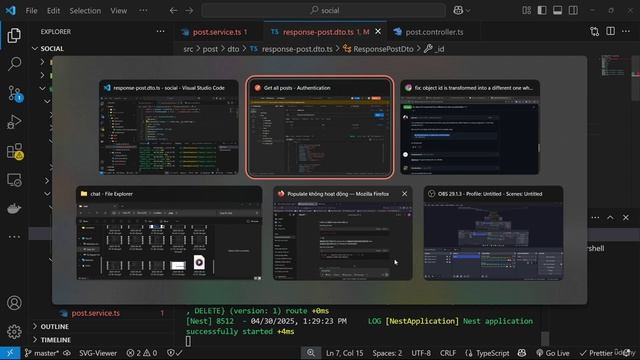Change file encoding UTF-8
Image resolution: width=640 pixels, height=360 pixels.
pyautogui.click(x=421, y=353)
